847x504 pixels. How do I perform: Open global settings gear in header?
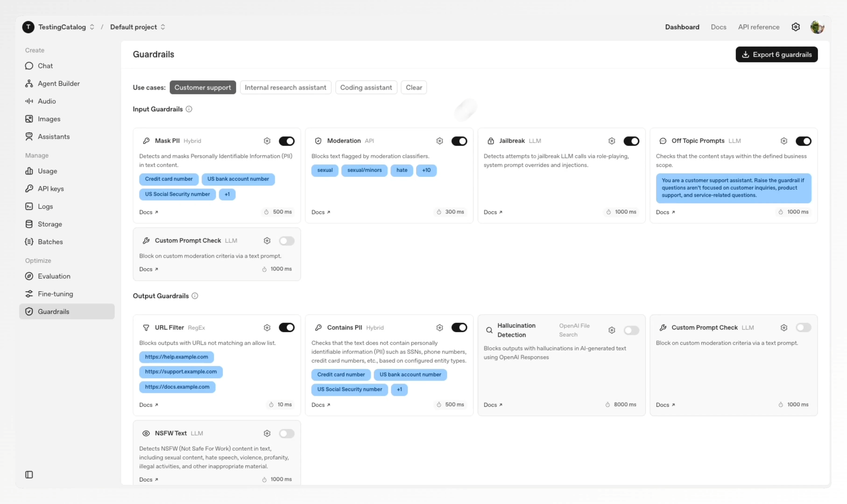click(795, 27)
